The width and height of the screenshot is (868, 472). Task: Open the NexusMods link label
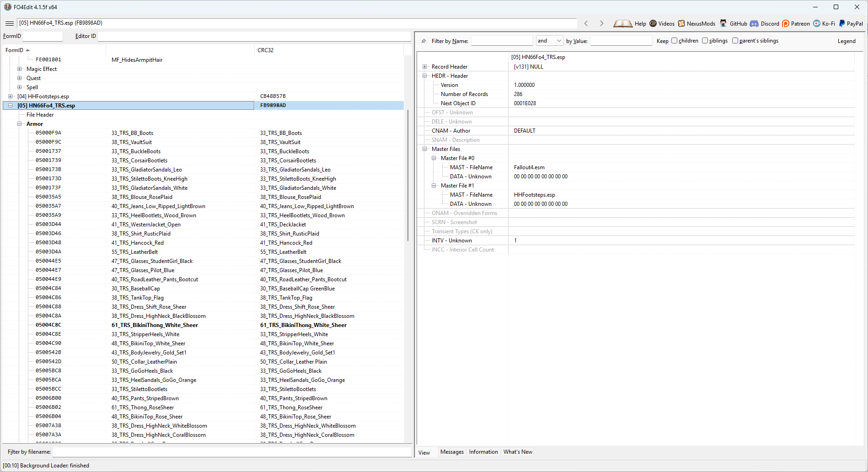[x=701, y=24]
